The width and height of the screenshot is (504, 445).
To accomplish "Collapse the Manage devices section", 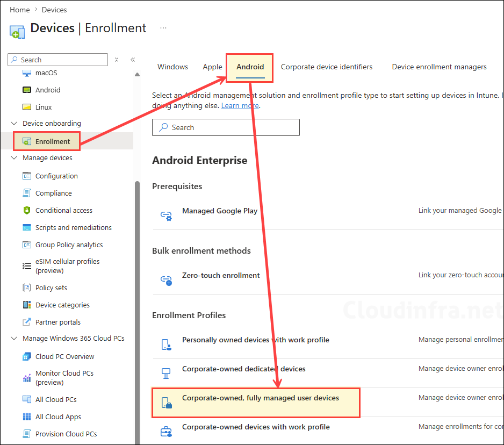I will pyautogui.click(x=14, y=157).
